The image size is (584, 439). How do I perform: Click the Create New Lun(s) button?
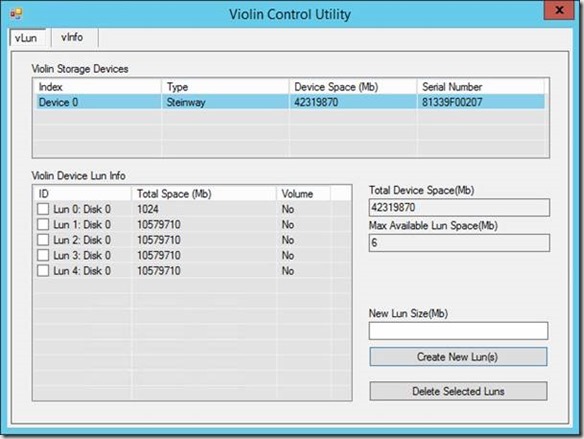pos(458,357)
